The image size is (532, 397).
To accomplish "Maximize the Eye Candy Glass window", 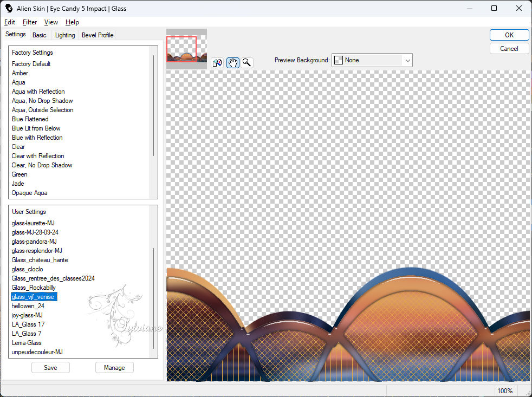I will 494,8.
